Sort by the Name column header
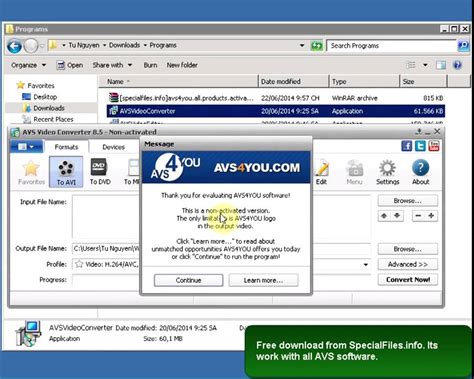 (178, 82)
